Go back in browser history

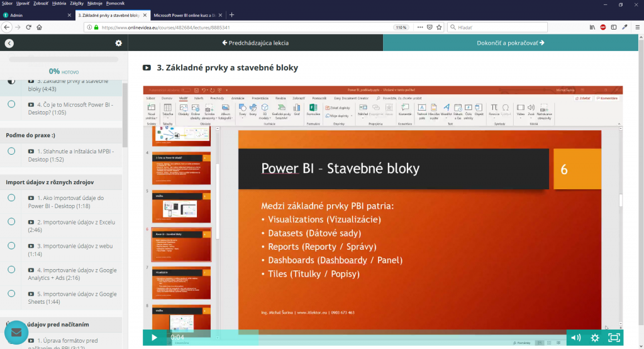[x=7, y=27]
